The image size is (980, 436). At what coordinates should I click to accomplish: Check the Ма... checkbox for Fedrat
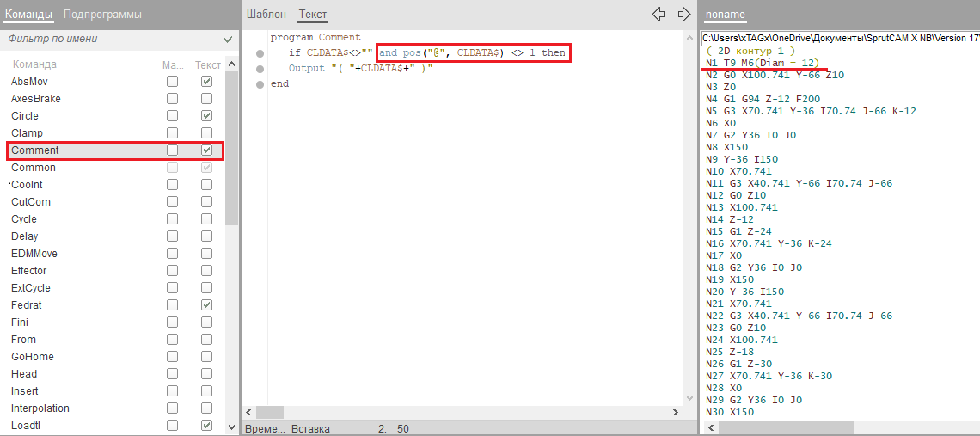point(173,305)
